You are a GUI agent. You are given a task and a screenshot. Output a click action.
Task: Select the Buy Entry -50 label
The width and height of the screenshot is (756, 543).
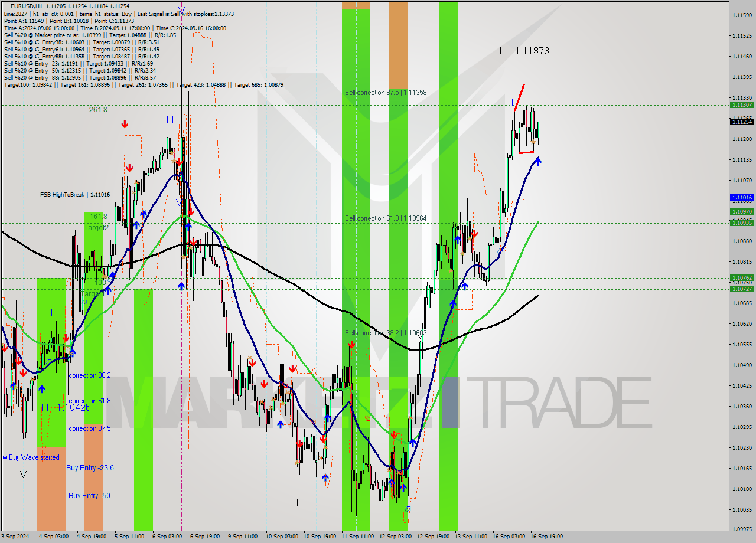pos(89,496)
